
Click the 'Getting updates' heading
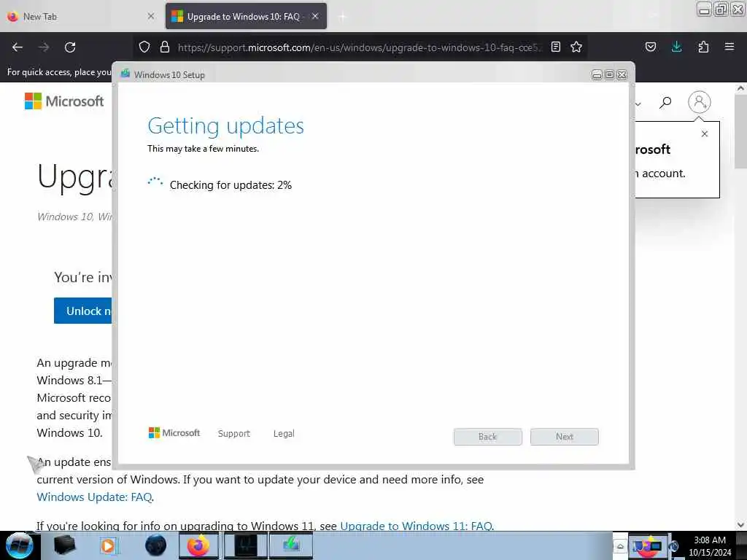[225, 125]
